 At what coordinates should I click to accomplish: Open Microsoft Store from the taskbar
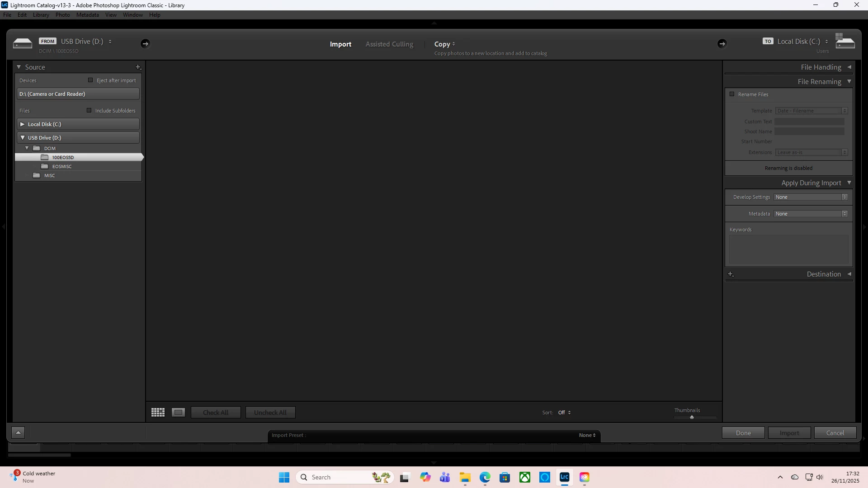(505, 477)
